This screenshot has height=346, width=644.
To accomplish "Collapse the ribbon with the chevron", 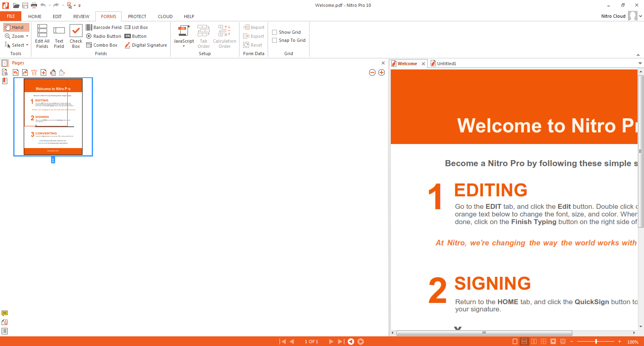I will click(638, 55).
